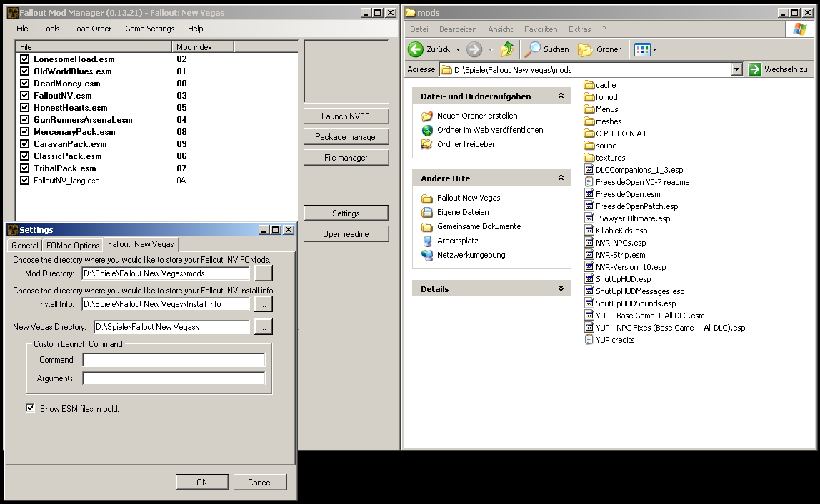Click the Ordner im Web veröffentlichen globe icon
The image size is (820, 504).
click(x=427, y=130)
